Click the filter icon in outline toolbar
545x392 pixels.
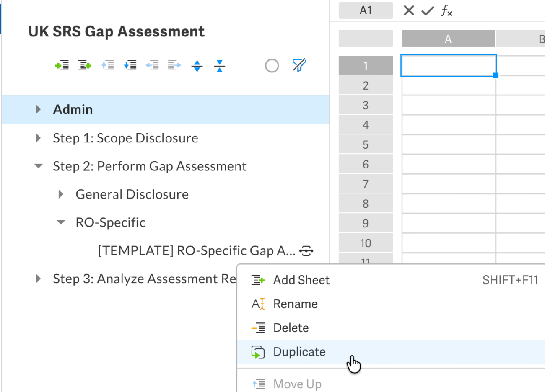299,65
